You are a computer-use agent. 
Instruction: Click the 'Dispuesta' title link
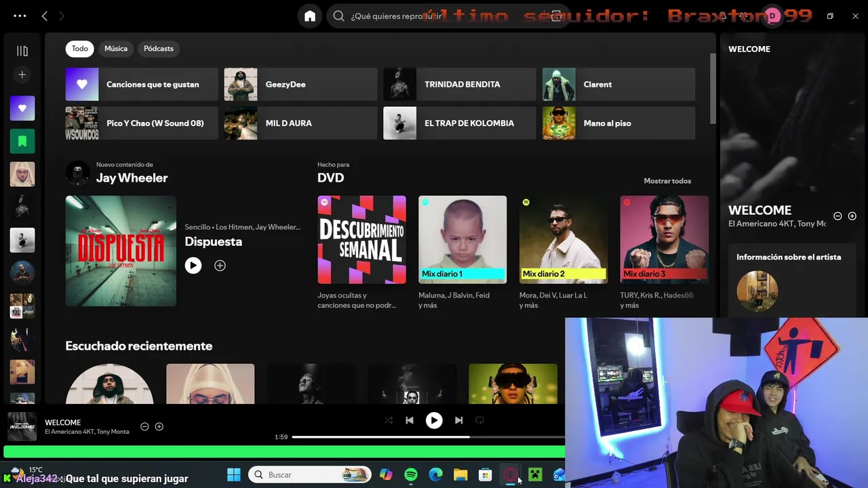tap(214, 241)
